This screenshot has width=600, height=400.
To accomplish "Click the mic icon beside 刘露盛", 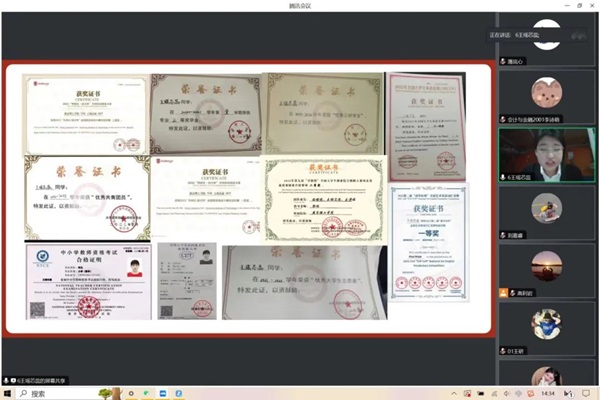I will [503, 237].
